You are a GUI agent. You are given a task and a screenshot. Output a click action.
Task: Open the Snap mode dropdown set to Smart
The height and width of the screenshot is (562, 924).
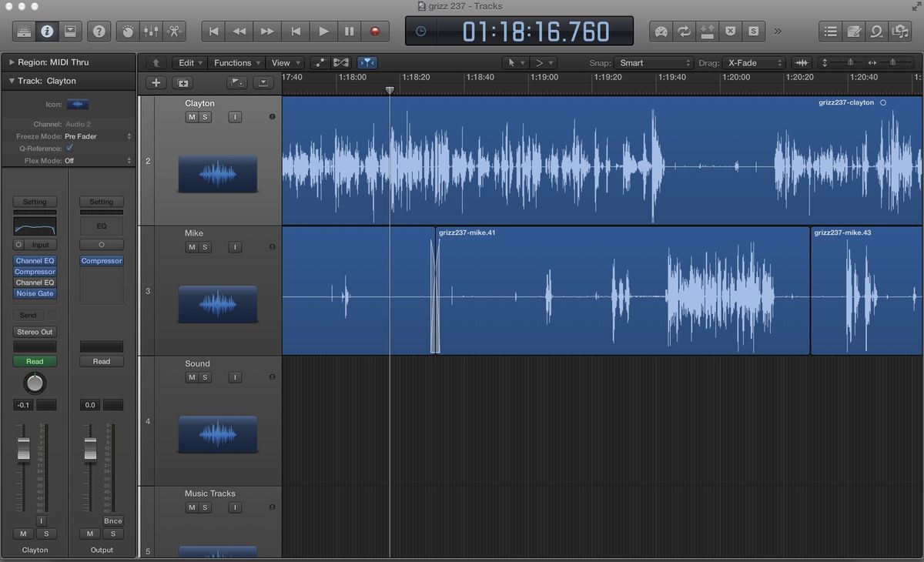coord(653,62)
